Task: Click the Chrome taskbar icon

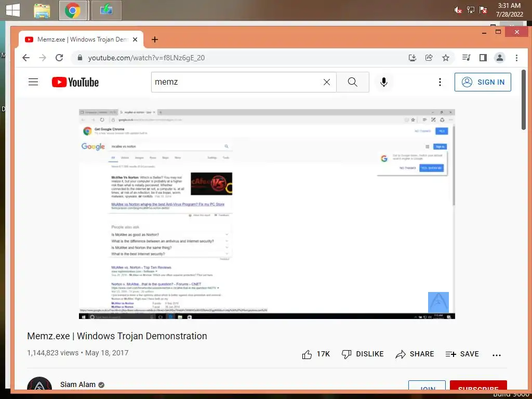Action: (x=73, y=10)
